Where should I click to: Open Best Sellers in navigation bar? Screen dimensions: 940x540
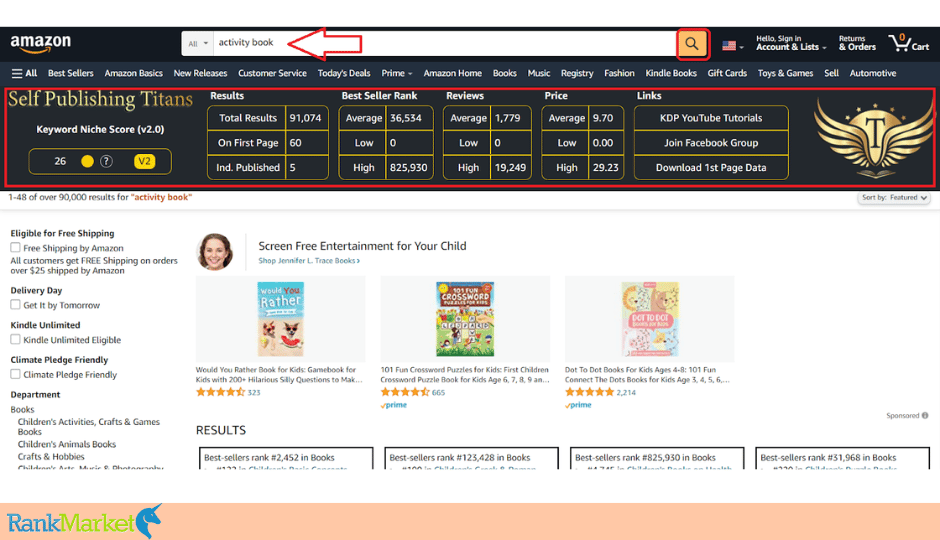click(x=71, y=73)
